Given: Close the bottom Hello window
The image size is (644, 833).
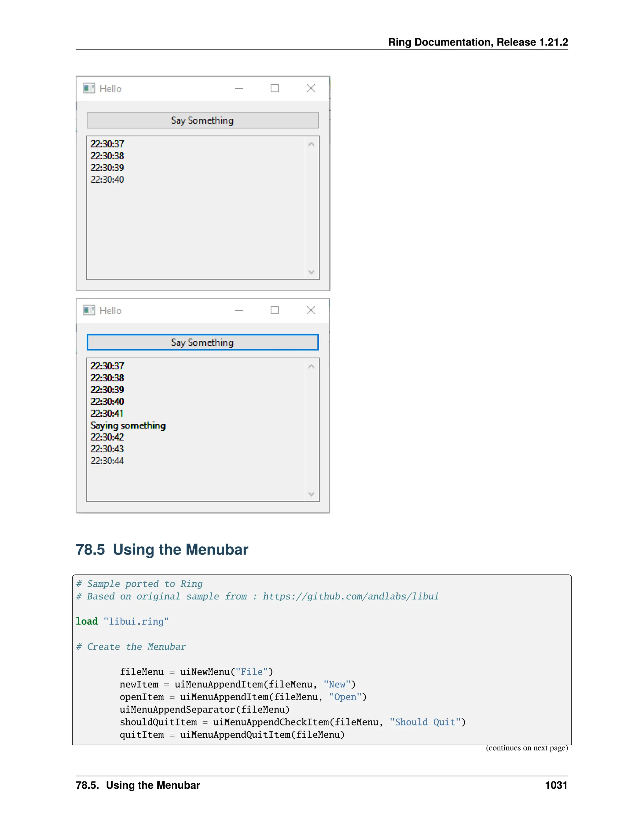Looking at the screenshot, I should (311, 311).
